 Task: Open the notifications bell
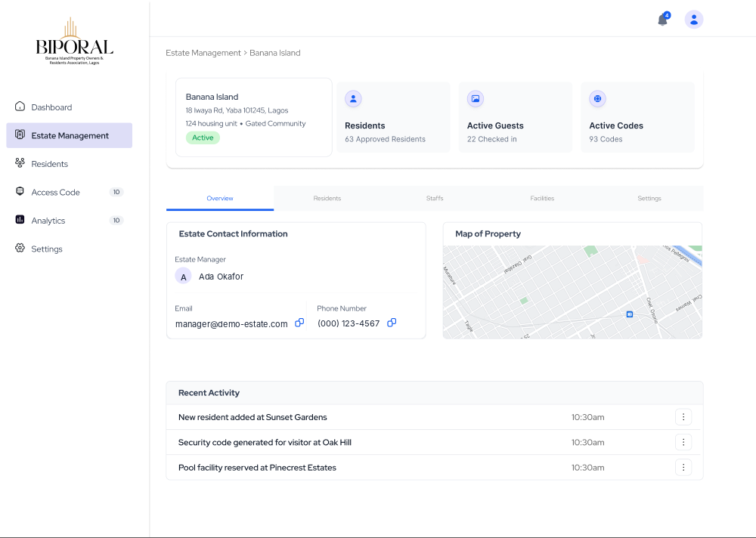[663, 20]
